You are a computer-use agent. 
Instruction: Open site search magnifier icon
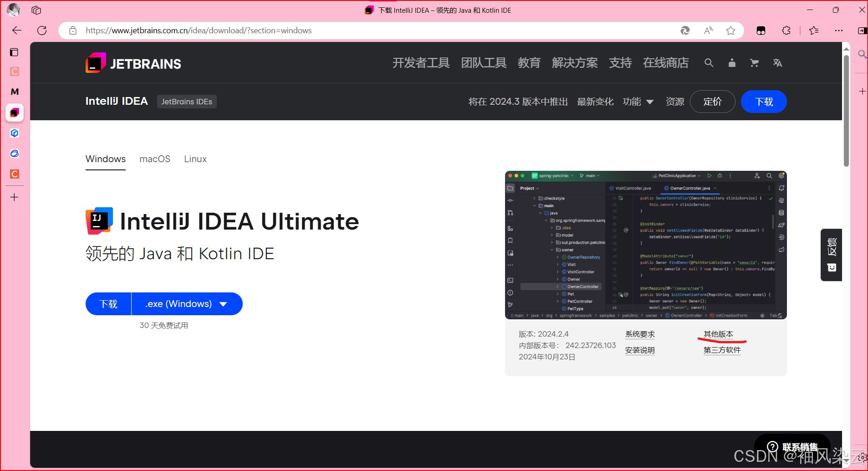coord(709,63)
